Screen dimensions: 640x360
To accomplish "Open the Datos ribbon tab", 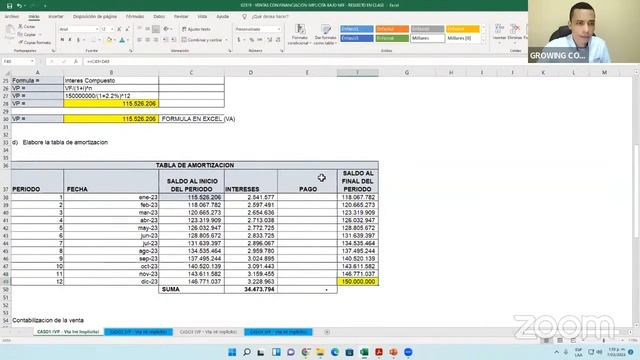I will pyautogui.click(x=159, y=17).
